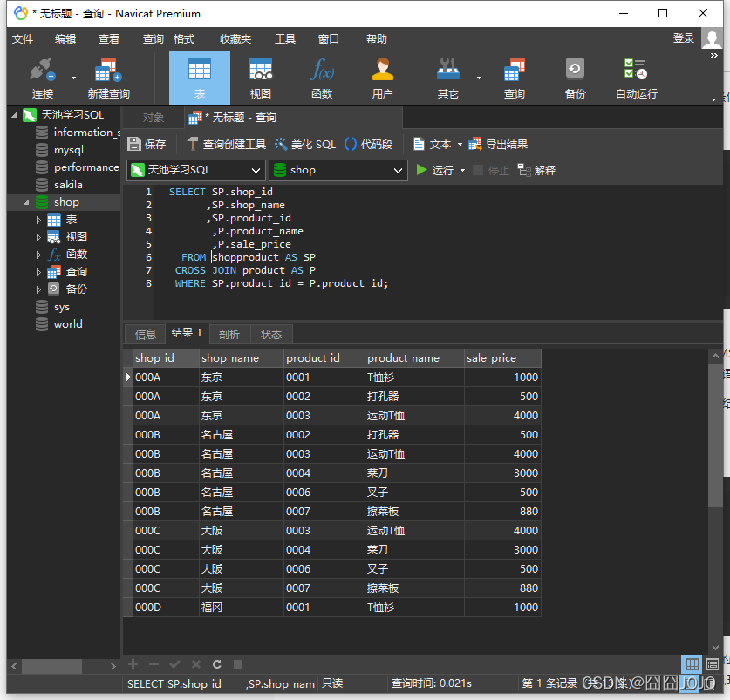Expand the 表 node under shop
730x700 pixels.
(x=38, y=221)
